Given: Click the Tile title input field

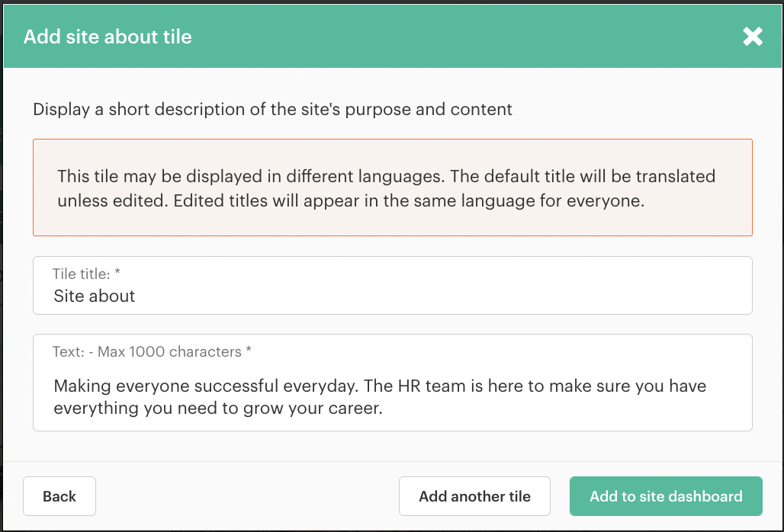Looking at the screenshot, I should click(x=393, y=286).
